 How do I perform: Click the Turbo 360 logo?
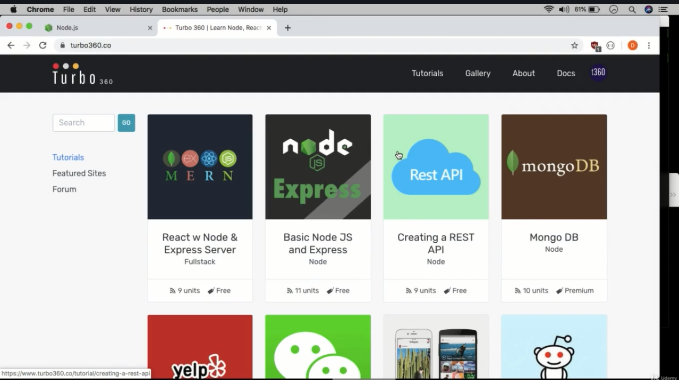tap(82, 74)
